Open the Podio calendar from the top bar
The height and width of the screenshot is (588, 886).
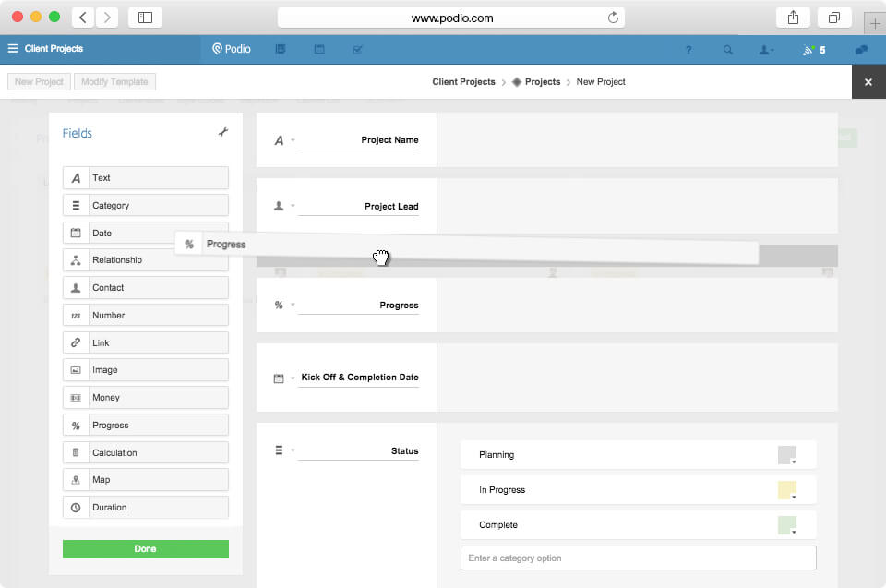click(x=319, y=49)
